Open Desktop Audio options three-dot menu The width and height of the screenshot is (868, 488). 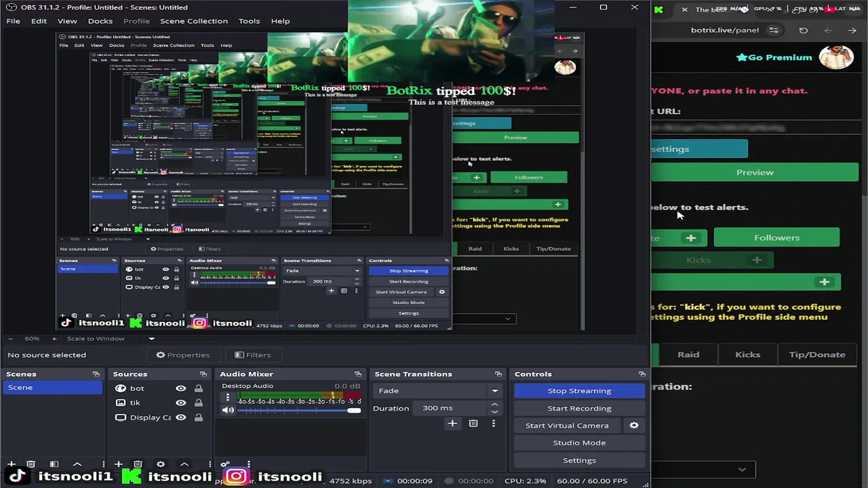[228, 398]
